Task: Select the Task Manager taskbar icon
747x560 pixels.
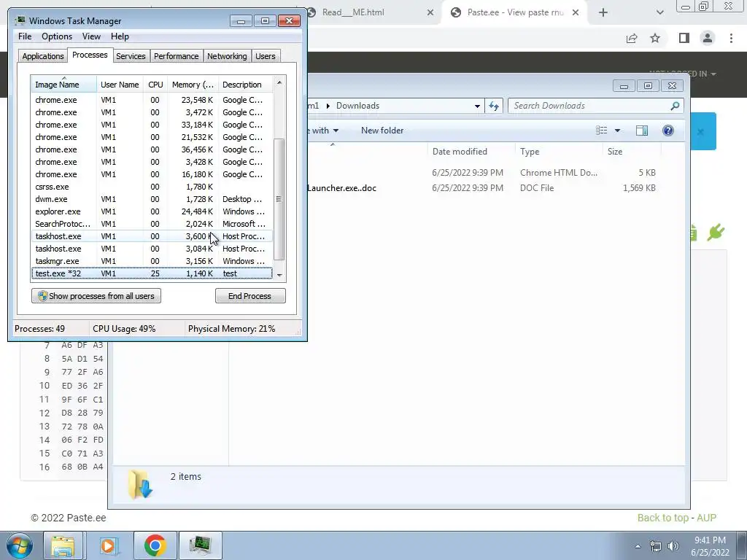Action: click(200, 545)
